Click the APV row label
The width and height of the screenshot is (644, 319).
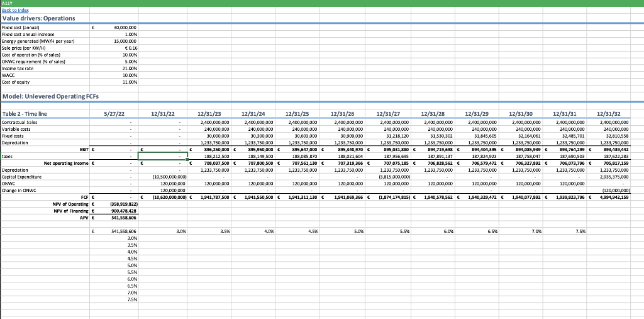pos(86,217)
